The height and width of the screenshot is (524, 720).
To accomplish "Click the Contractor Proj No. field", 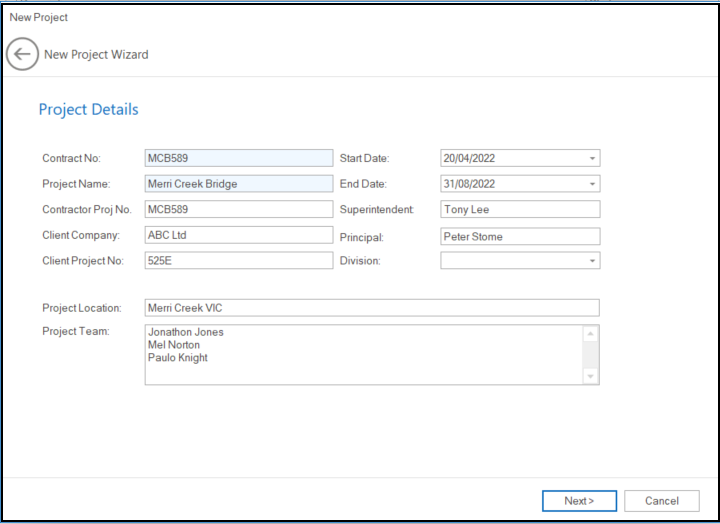I will (x=238, y=210).
